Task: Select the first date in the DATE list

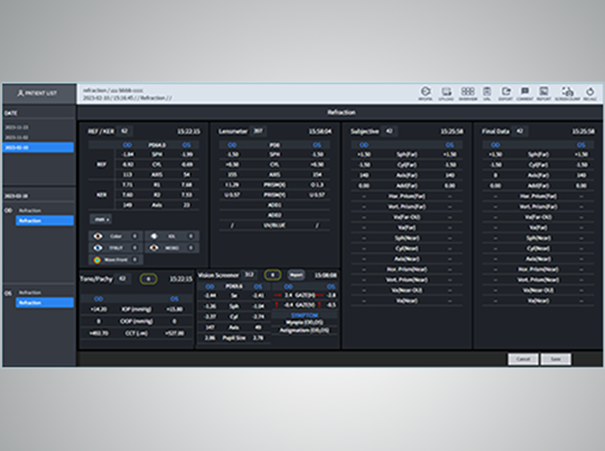Action: pyautogui.click(x=17, y=127)
